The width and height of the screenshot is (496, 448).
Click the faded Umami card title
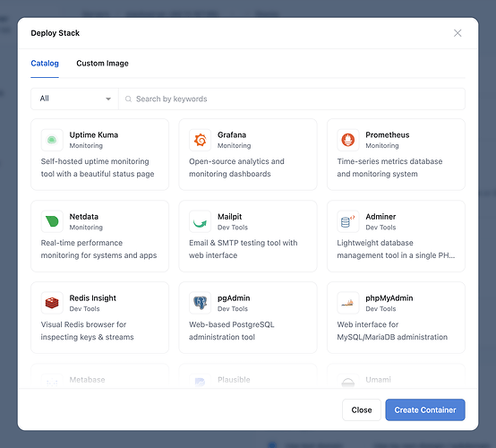(x=378, y=380)
